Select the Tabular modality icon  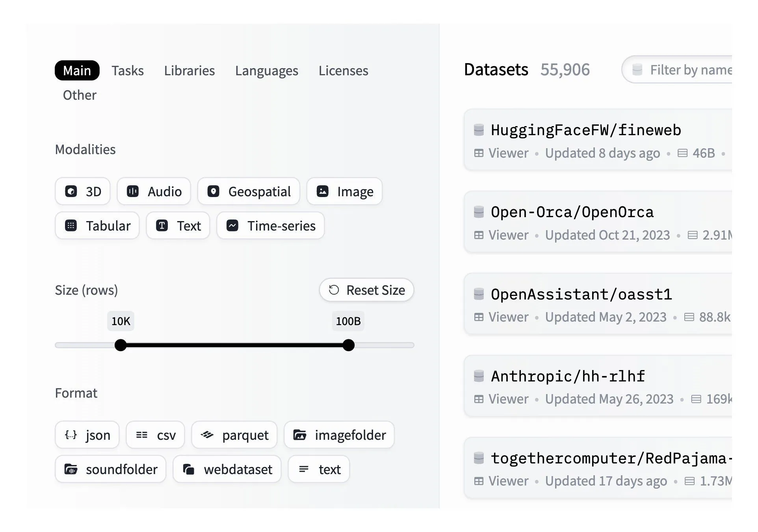tap(71, 226)
